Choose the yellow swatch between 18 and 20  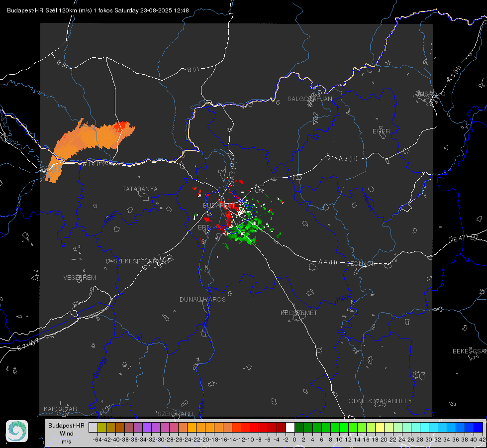(x=380, y=428)
